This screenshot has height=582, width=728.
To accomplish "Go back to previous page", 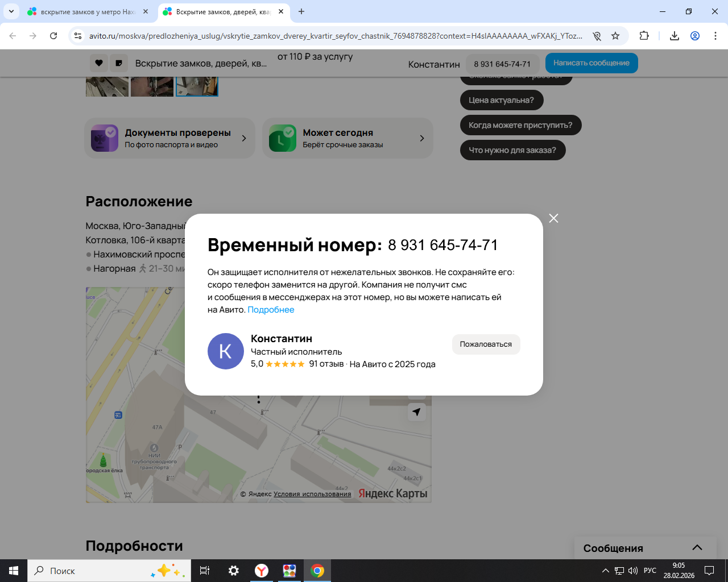I will click(13, 36).
